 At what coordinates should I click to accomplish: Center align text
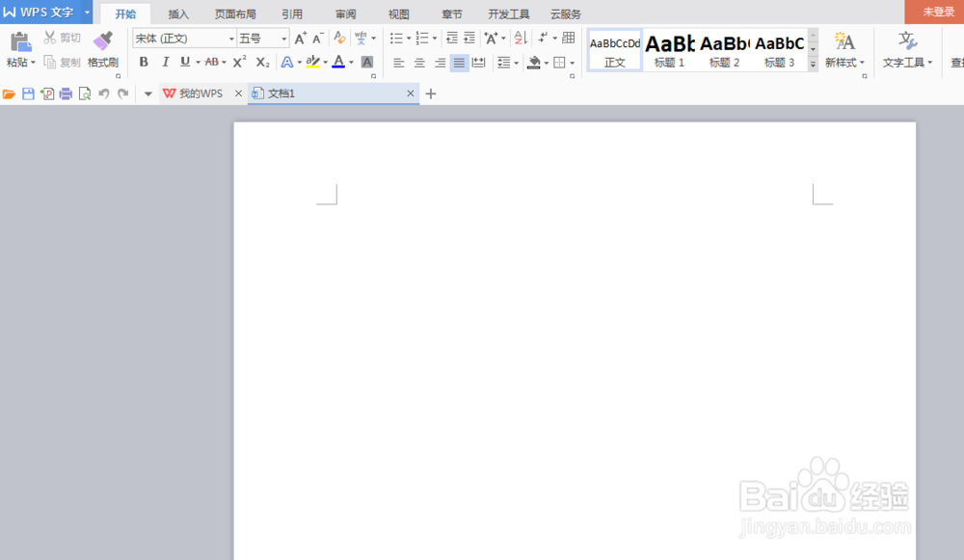(x=419, y=62)
